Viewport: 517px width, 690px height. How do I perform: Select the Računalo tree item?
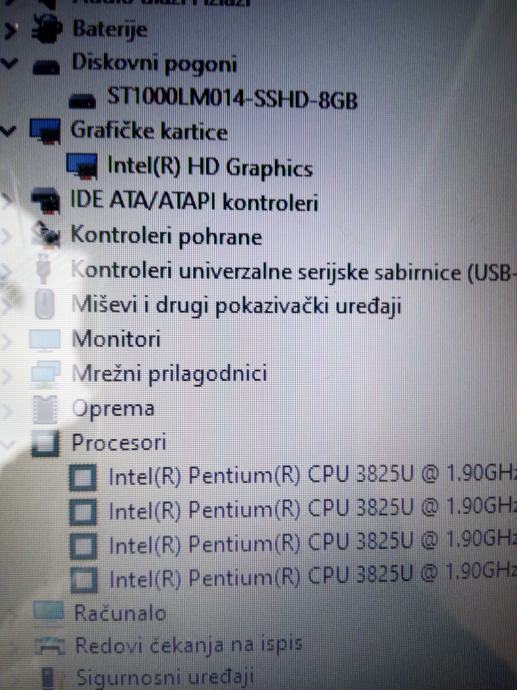pos(120,613)
